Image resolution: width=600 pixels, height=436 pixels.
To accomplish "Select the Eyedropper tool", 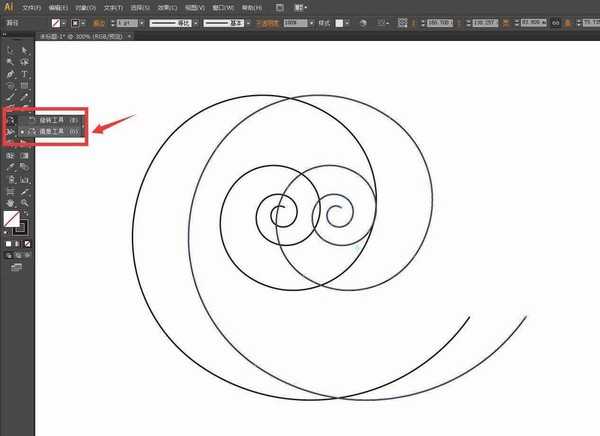I will tap(10, 167).
